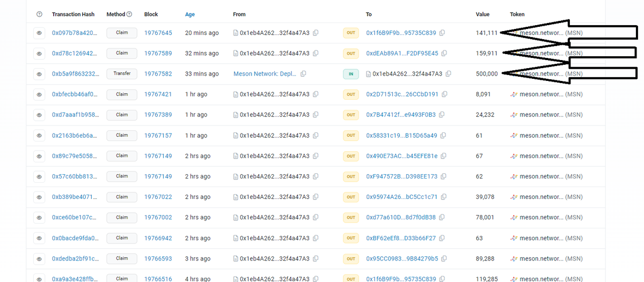View details eye icon for 0xb5a9f863232 row
Viewport: 644px width, 282px height.
tap(39, 74)
